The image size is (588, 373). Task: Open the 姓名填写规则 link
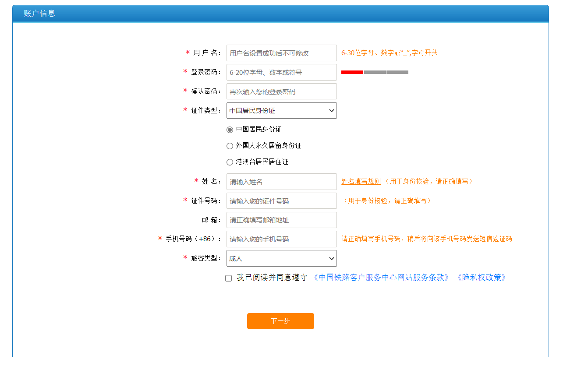pyautogui.click(x=360, y=181)
